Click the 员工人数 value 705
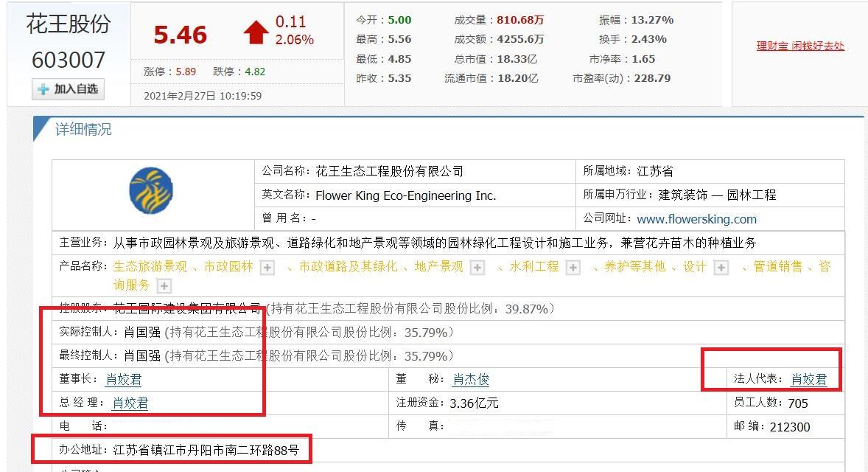 tap(798, 403)
